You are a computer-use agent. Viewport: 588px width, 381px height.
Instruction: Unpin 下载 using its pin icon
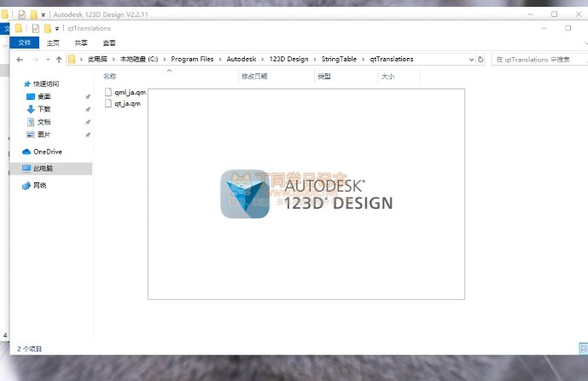[x=88, y=109]
